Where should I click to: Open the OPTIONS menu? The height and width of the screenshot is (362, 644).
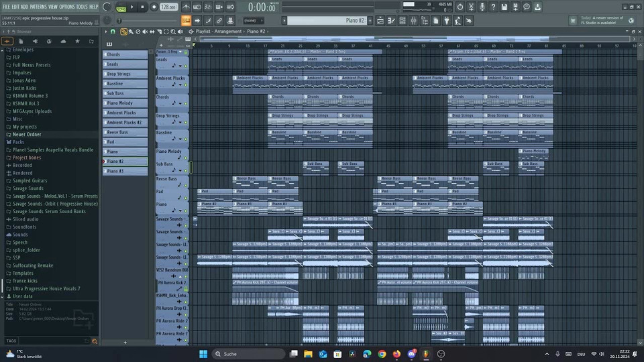click(66, 6)
